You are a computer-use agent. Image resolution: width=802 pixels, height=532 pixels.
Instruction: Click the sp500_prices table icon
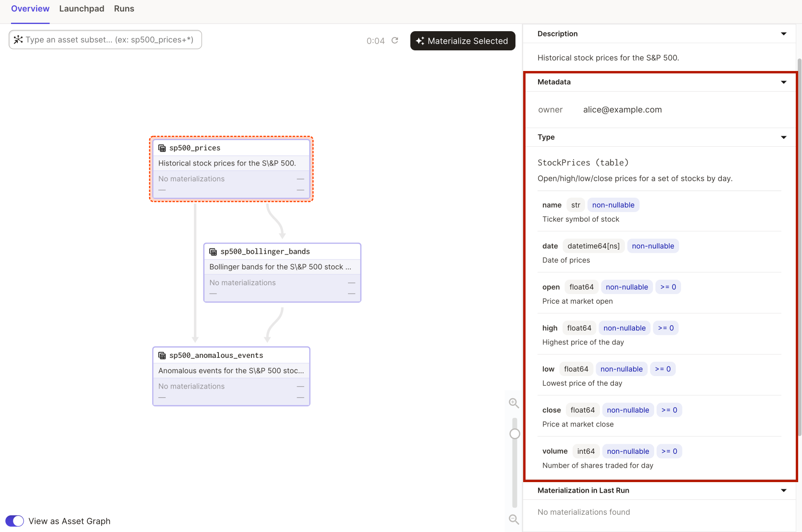[x=162, y=148]
